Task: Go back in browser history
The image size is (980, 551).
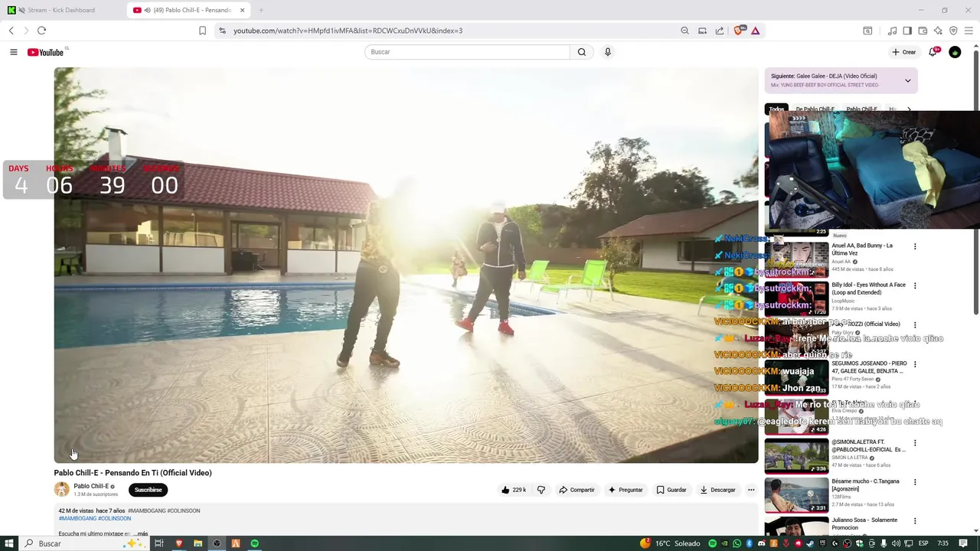Action: click(11, 31)
